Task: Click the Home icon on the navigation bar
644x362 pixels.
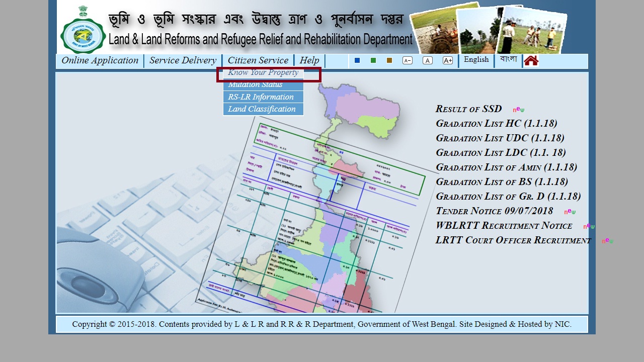Action: point(531,60)
